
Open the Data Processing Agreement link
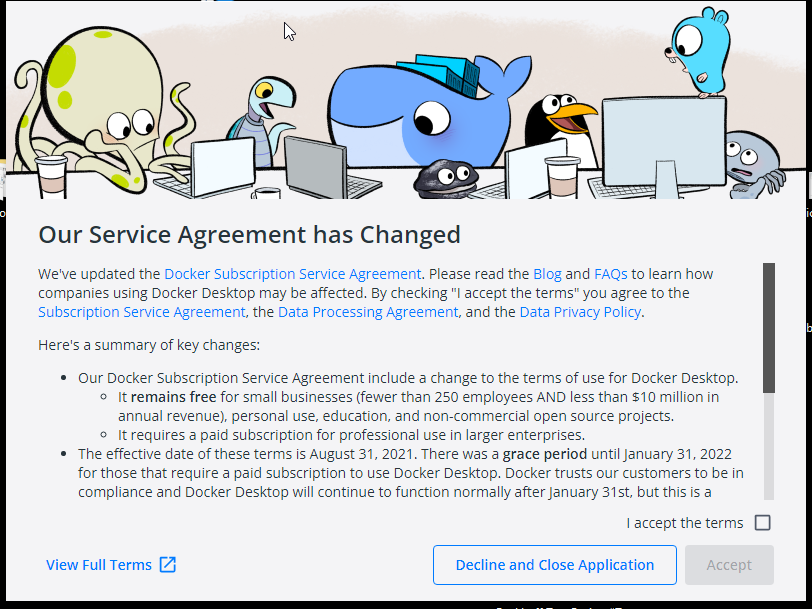368,312
